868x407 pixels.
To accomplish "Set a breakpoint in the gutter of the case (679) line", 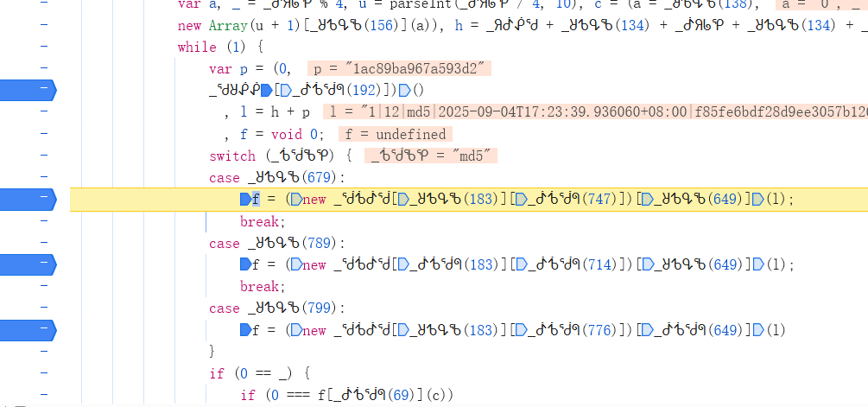I will (x=44, y=177).
